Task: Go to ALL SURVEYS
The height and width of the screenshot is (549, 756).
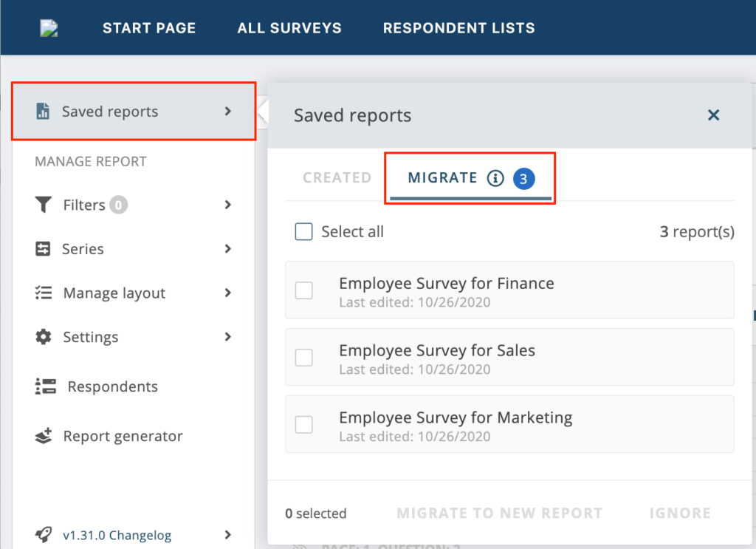Action: 289,28
